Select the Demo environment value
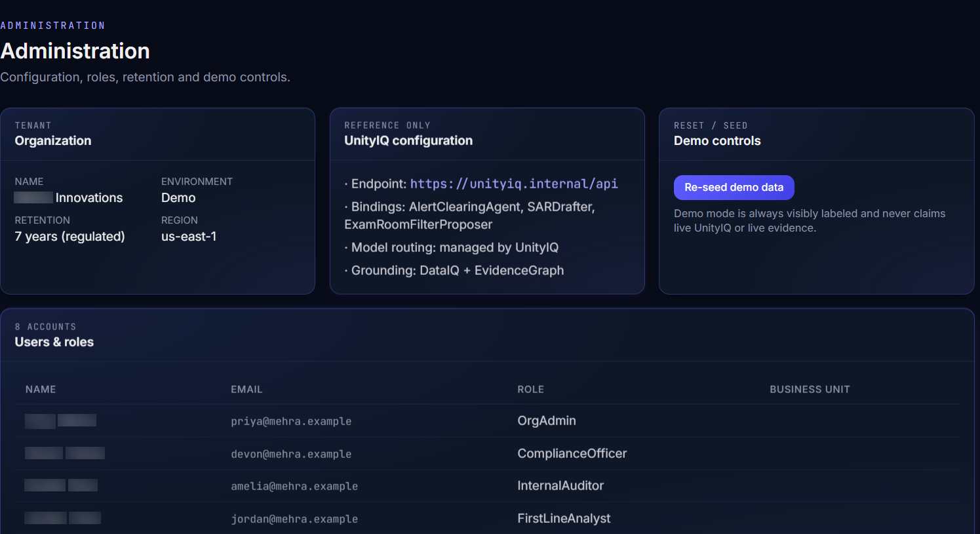This screenshot has width=980, height=534. 178,197
